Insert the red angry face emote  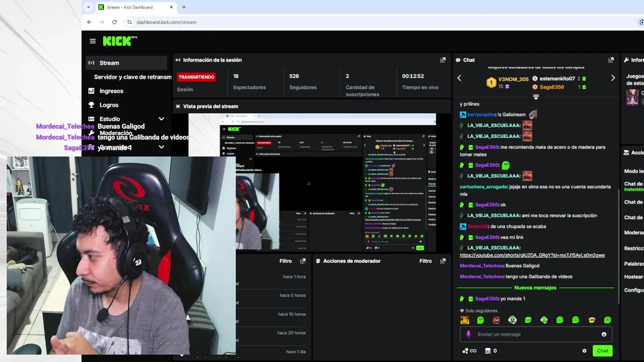[496, 320]
